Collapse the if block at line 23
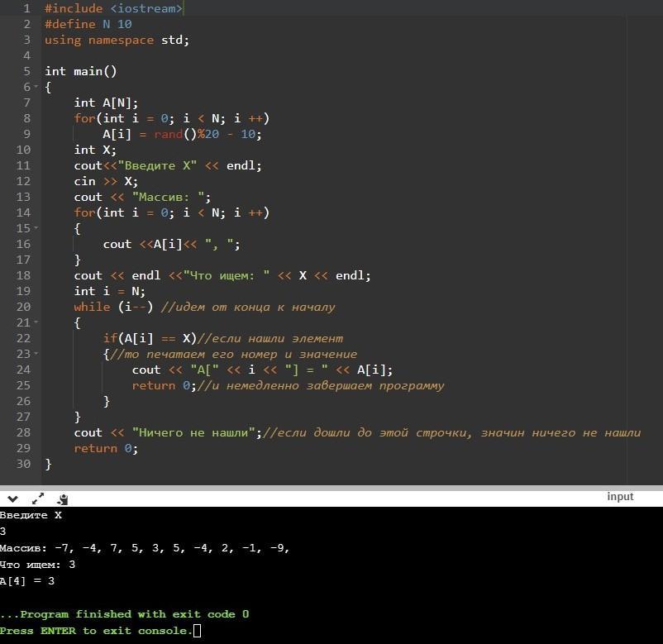663x644 pixels. 36,355
